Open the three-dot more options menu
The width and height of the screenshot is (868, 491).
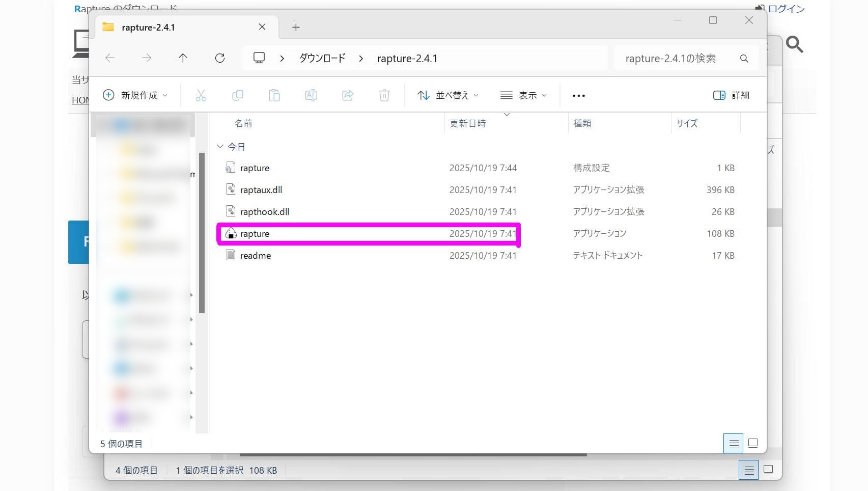click(578, 95)
